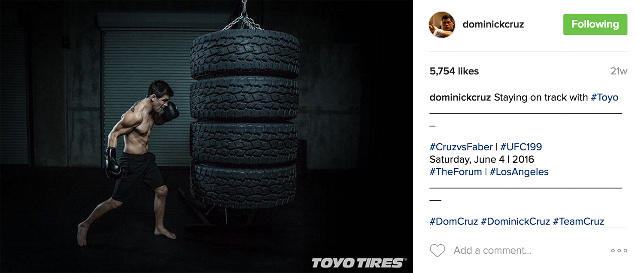The image size is (644, 273).
Task: Like the post with the heart icon
Action: [437, 250]
